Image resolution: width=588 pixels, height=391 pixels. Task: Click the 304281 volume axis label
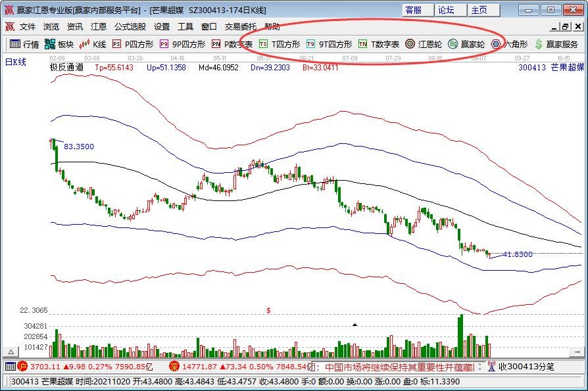36,326
